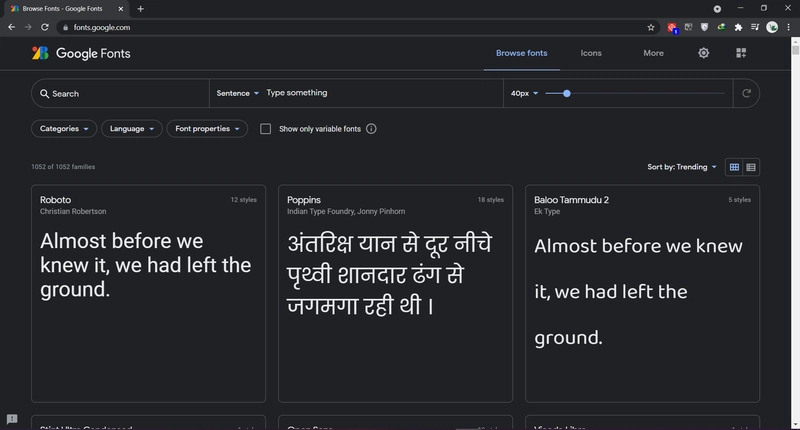The image size is (800, 430).
Task: Expand the Categories filter
Action: point(64,129)
